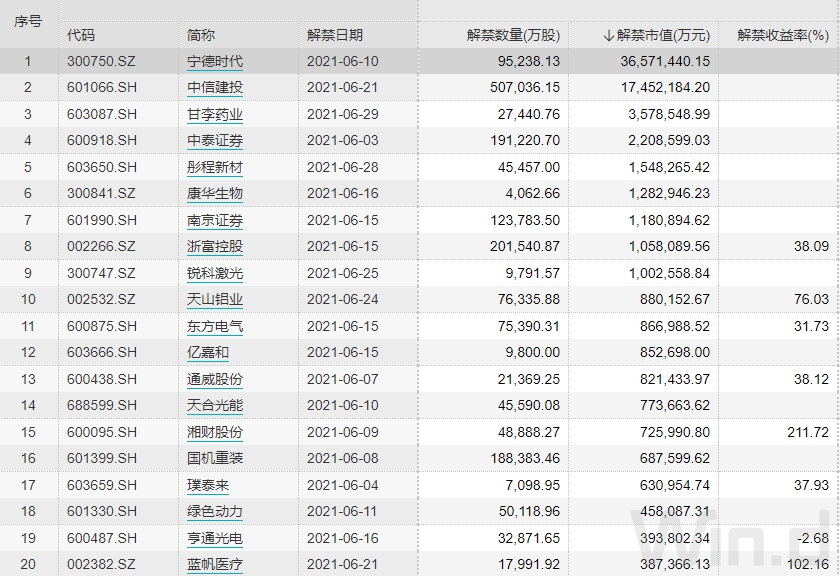Click market value 17,452,184.20 cell
The width and height of the screenshot is (840, 576).
(665, 87)
